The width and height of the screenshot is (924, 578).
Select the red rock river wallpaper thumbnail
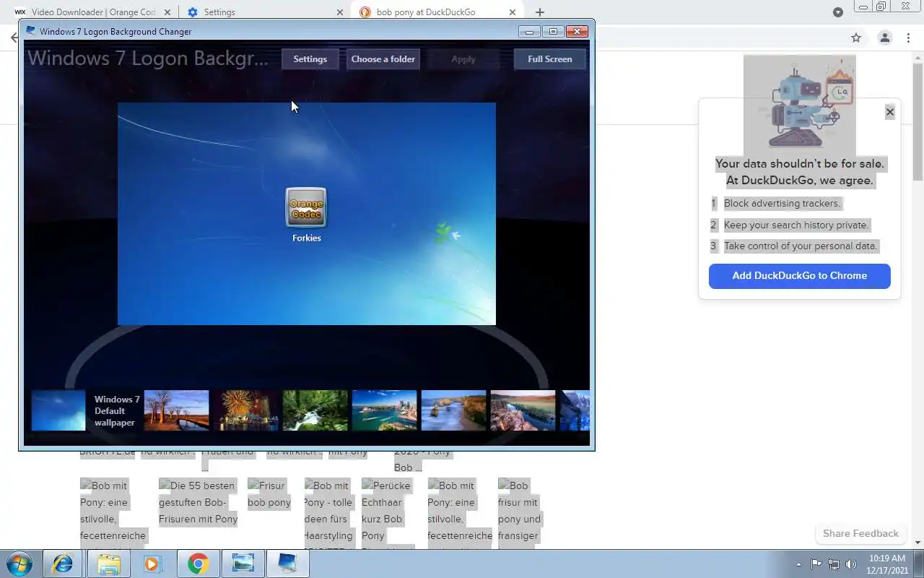pyautogui.click(x=523, y=410)
